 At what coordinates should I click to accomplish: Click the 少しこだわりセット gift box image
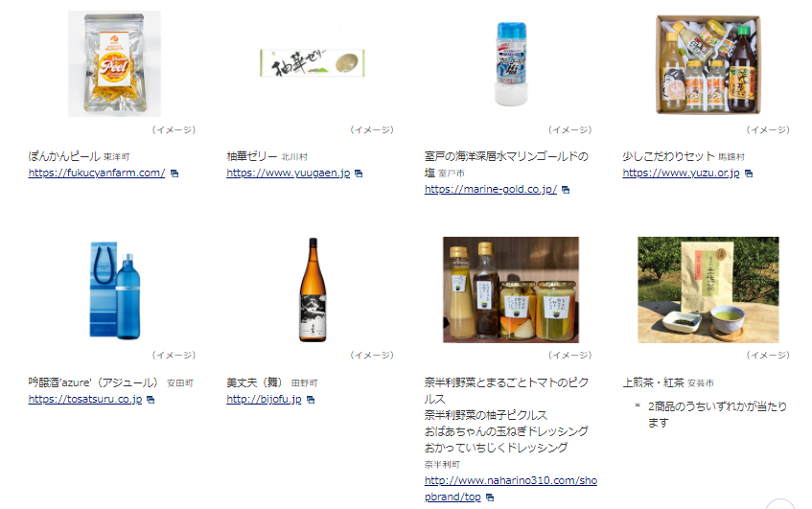coord(708,64)
